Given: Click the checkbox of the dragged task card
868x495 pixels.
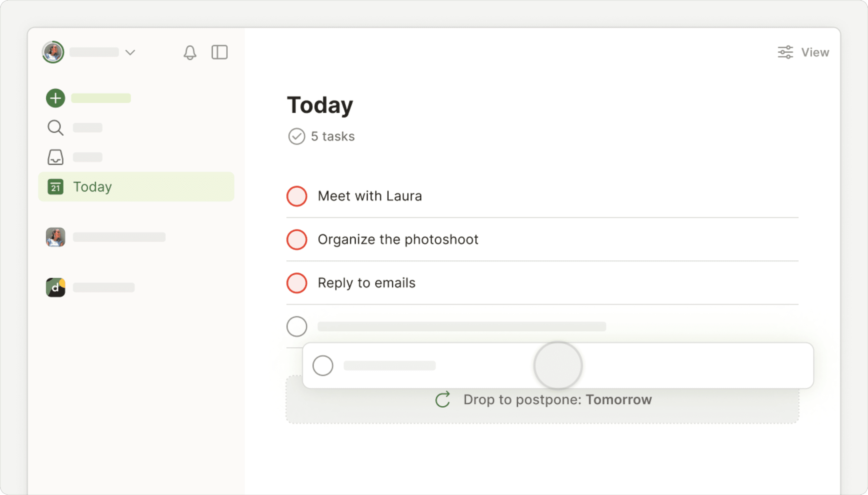Looking at the screenshot, I should click(323, 366).
